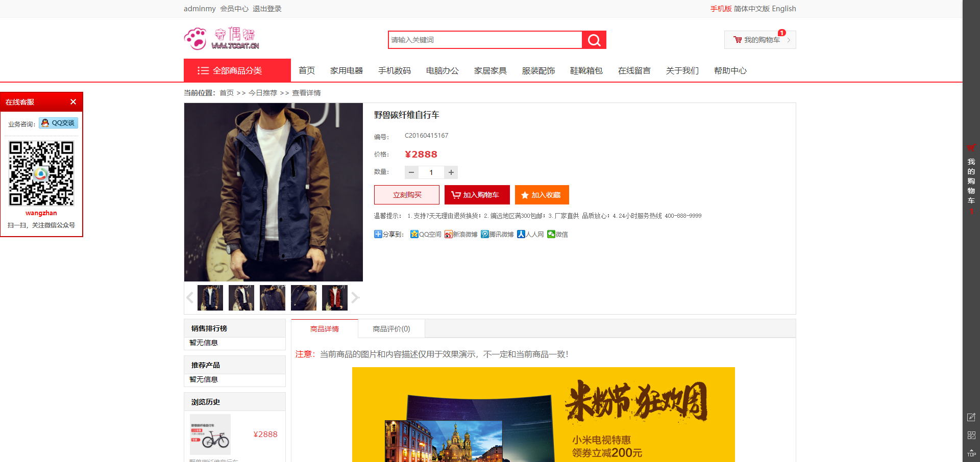Click the 米粉节 promotional banner

544,415
